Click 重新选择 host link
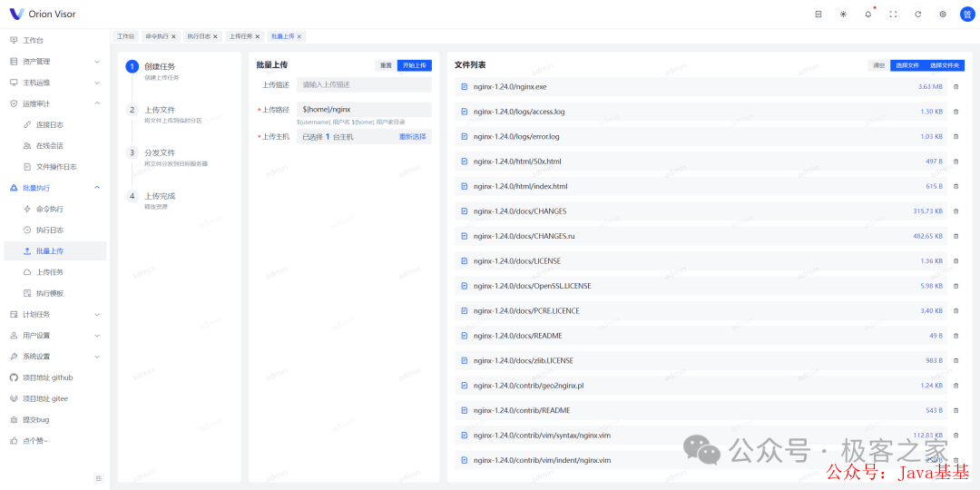 pos(413,137)
